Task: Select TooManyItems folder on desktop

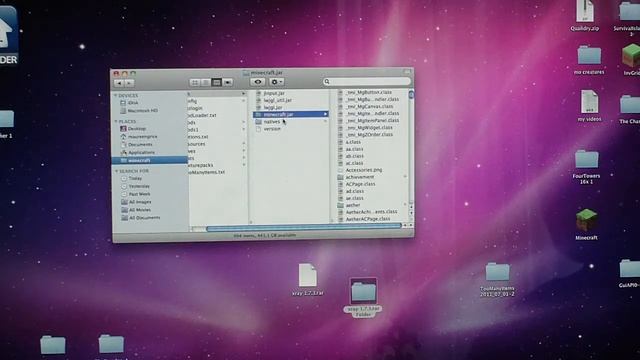Action: (497, 280)
